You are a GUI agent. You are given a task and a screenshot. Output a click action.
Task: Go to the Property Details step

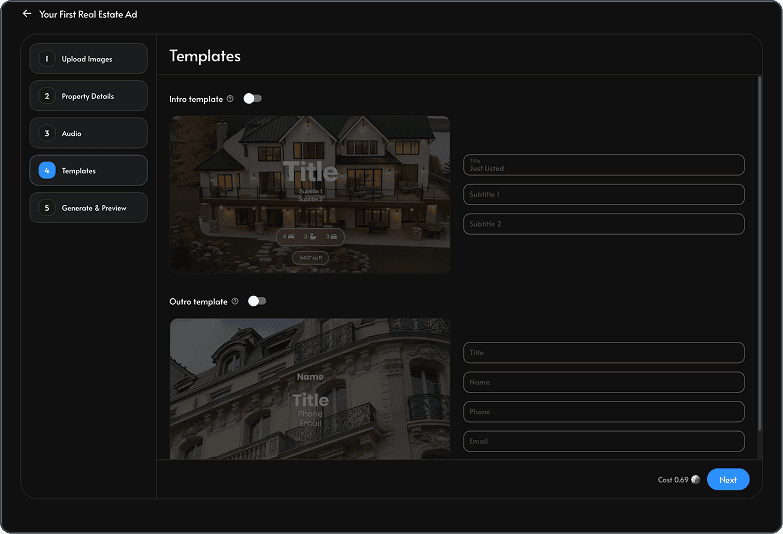(88, 96)
